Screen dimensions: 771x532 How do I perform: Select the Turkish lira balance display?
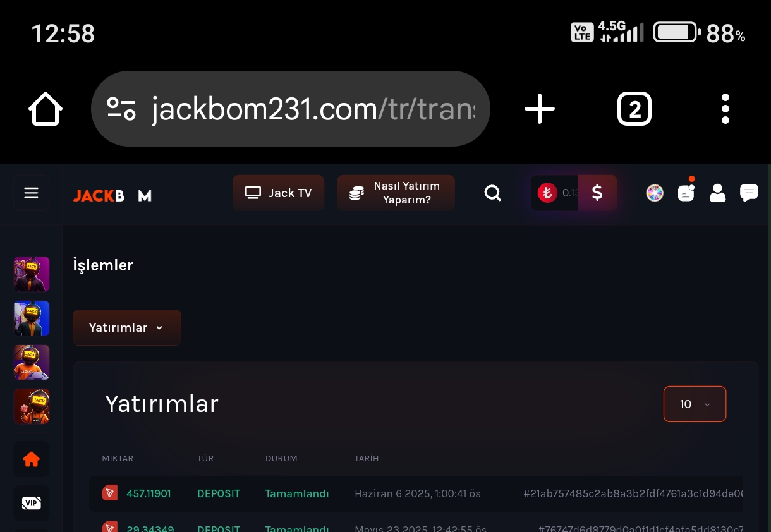click(555, 193)
